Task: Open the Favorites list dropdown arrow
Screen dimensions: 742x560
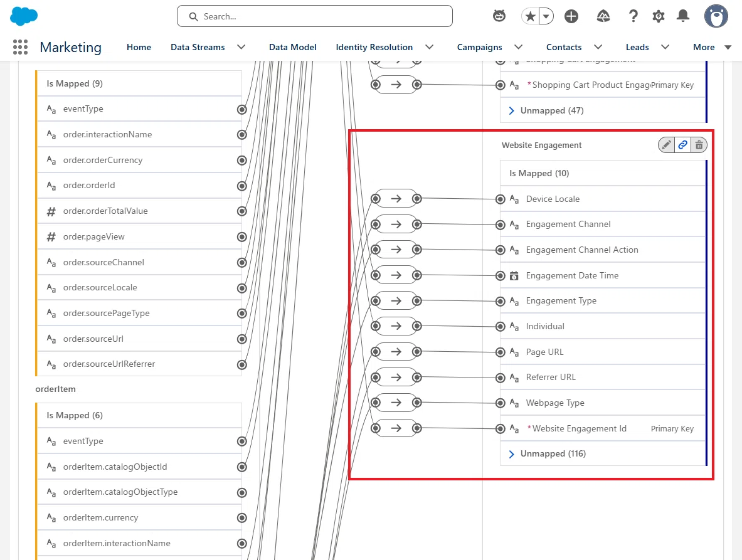Action: (546, 16)
